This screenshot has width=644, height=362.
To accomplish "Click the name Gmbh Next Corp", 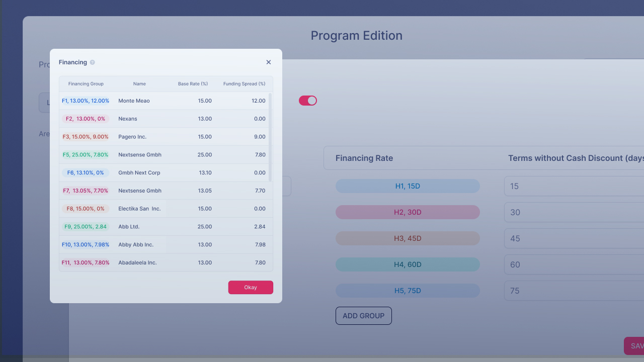I will 139,173.
